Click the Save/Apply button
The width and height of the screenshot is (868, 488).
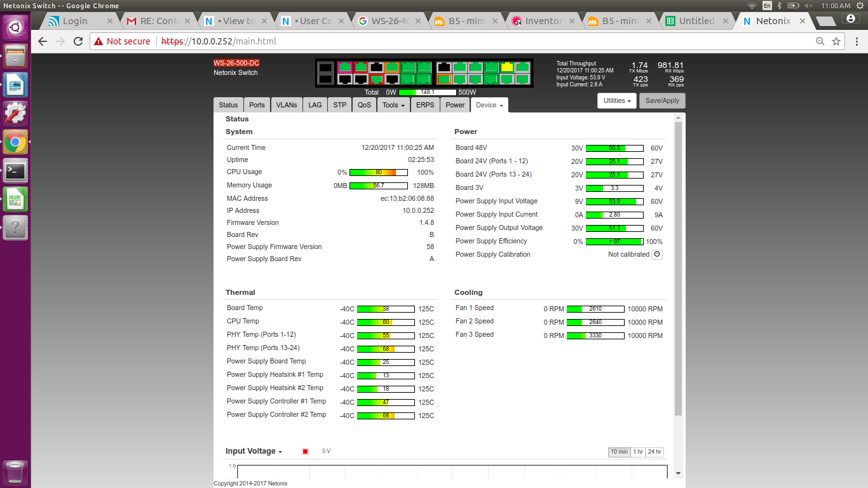point(662,100)
